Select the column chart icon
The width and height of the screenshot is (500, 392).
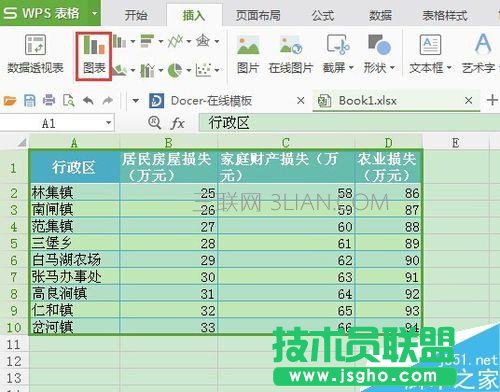pyautogui.click(x=119, y=41)
